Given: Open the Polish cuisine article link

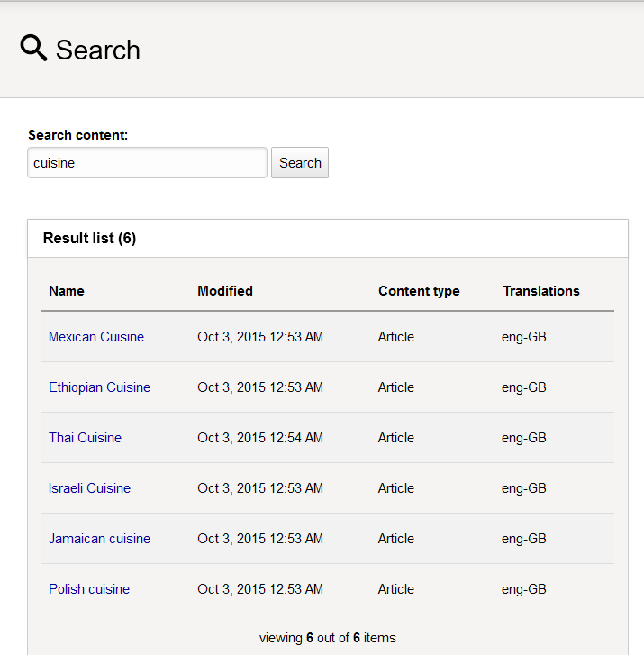Looking at the screenshot, I should pos(89,589).
